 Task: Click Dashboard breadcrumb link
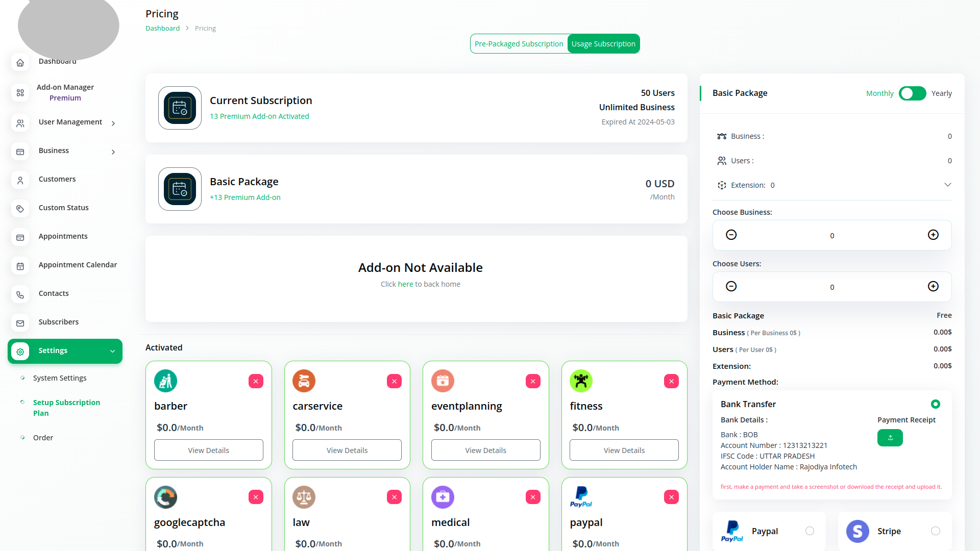pyautogui.click(x=162, y=29)
